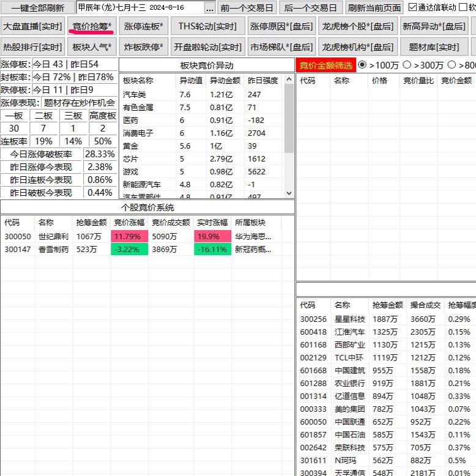Select 600418 江淮汽车 row

(386, 332)
